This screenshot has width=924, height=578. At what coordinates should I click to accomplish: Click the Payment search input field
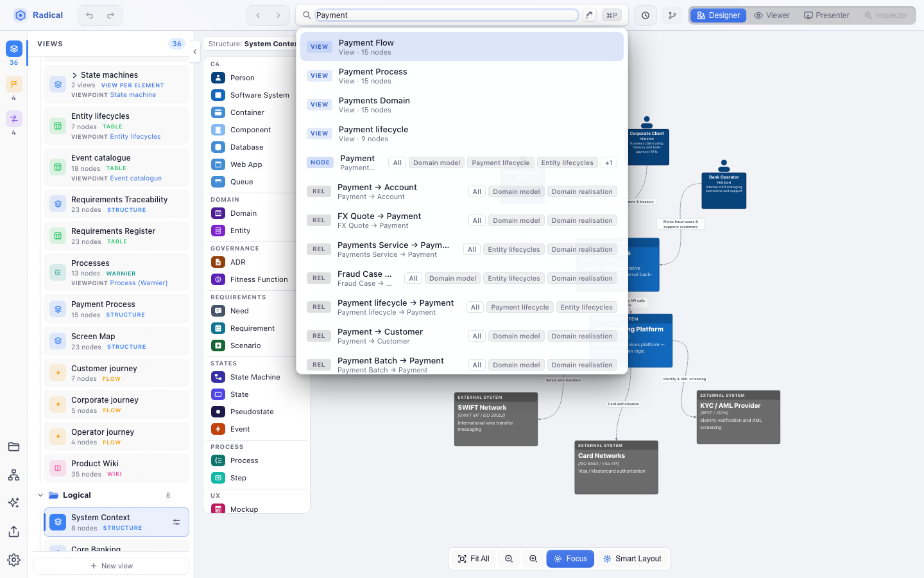[447, 15]
